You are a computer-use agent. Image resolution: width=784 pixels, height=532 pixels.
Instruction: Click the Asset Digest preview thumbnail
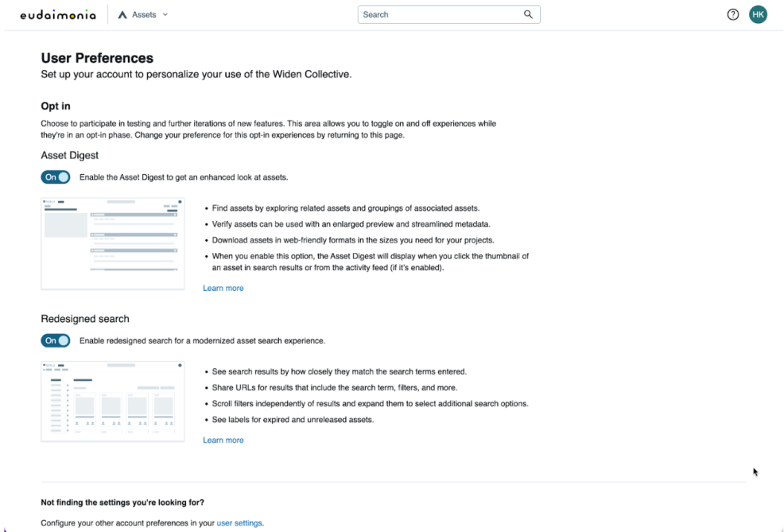click(112, 244)
